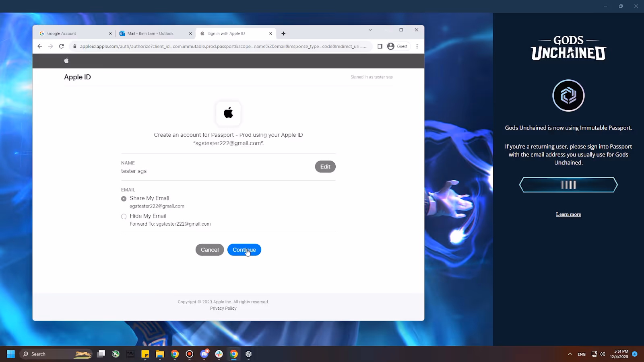Open Learn more link in Gods Unchained

pos(568,214)
